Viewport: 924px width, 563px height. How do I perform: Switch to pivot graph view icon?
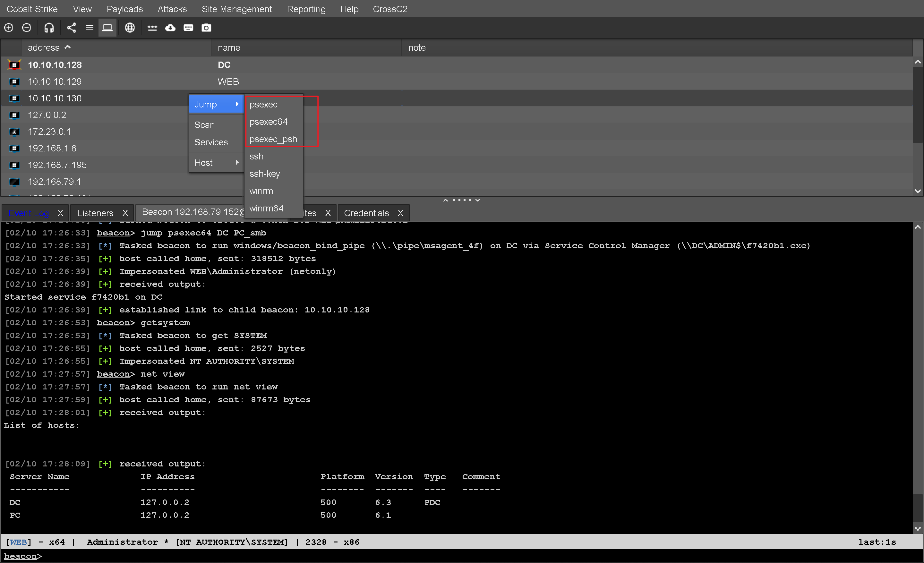click(71, 28)
